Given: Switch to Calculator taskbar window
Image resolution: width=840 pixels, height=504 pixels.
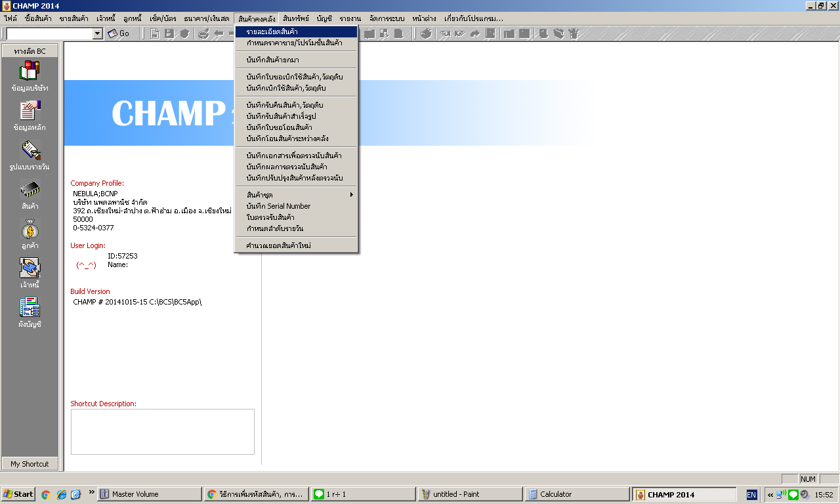Looking at the screenshot, I should tap(577, 494).
